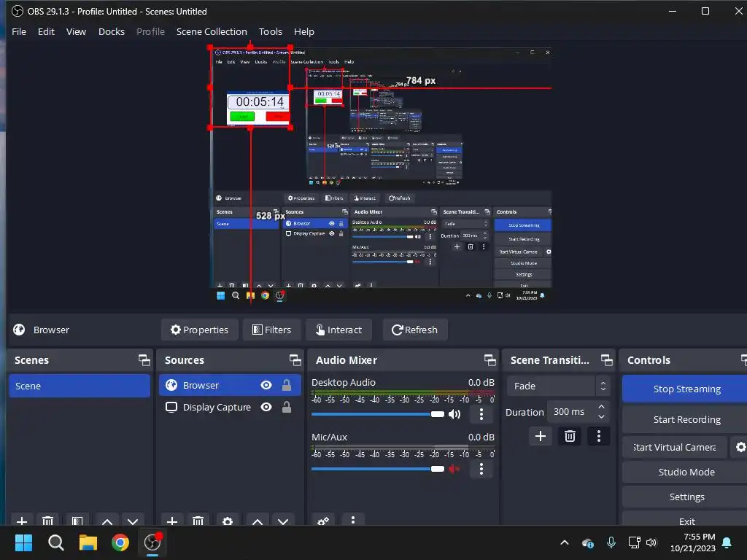Image resolution: width=747 pixels, height=560 pixels.
Task: Toggle visibility of the Display Capture source
Action: click(x=266, y=407)
